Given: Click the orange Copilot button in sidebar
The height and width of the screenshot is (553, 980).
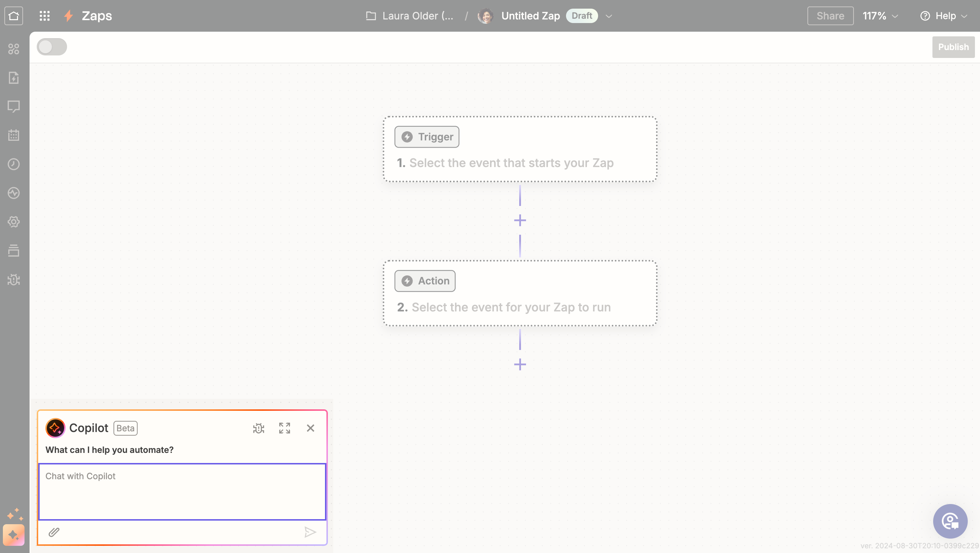Looking at the screenshot, I should (x=14, y=535).
